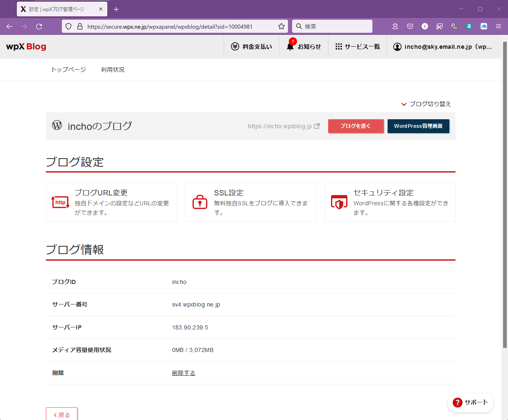
Task: Click the サーバーIP row label
Action: [67, 327]
